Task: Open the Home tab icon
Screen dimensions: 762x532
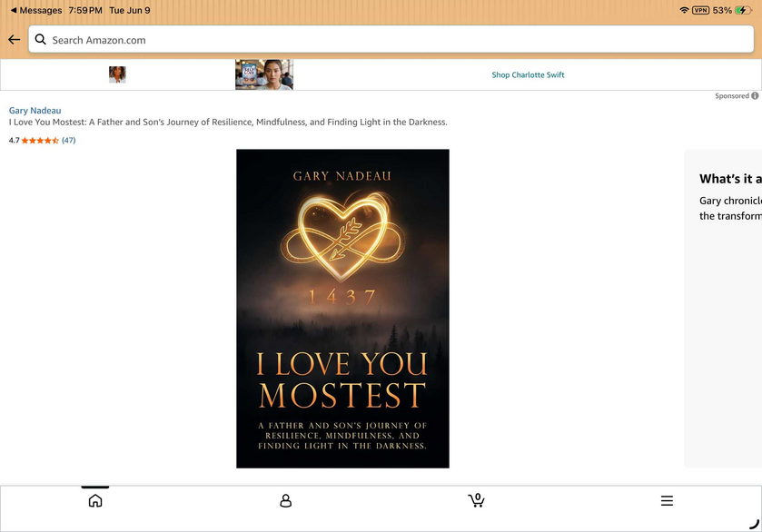Action: 95,500
